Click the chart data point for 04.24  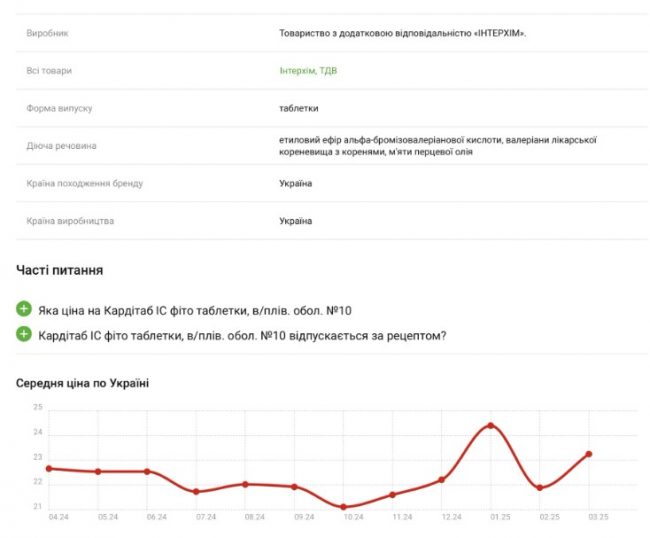tap(49, 468)
